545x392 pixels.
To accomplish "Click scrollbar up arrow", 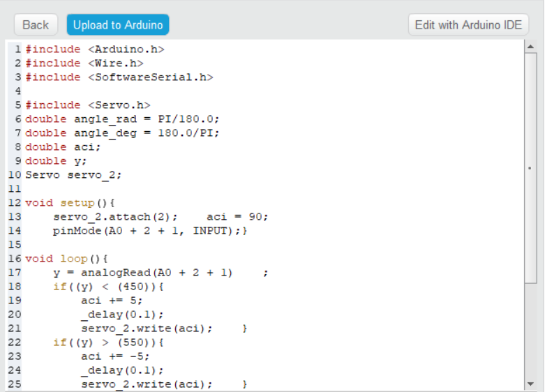I will pyautogui.click(x=530, y=48).
